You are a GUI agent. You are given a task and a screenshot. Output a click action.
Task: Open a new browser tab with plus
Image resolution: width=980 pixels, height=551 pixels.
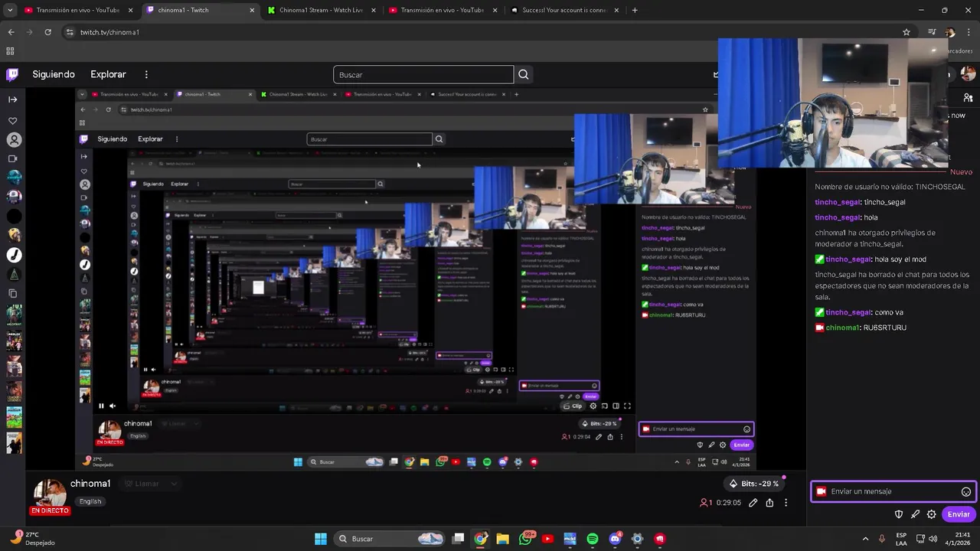tap(635, 10)
